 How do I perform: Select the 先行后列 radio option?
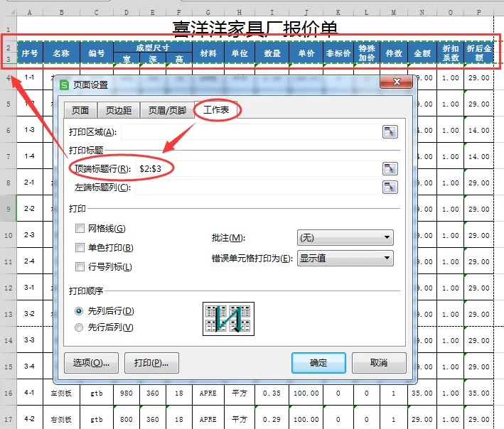[x=79, y=327]
